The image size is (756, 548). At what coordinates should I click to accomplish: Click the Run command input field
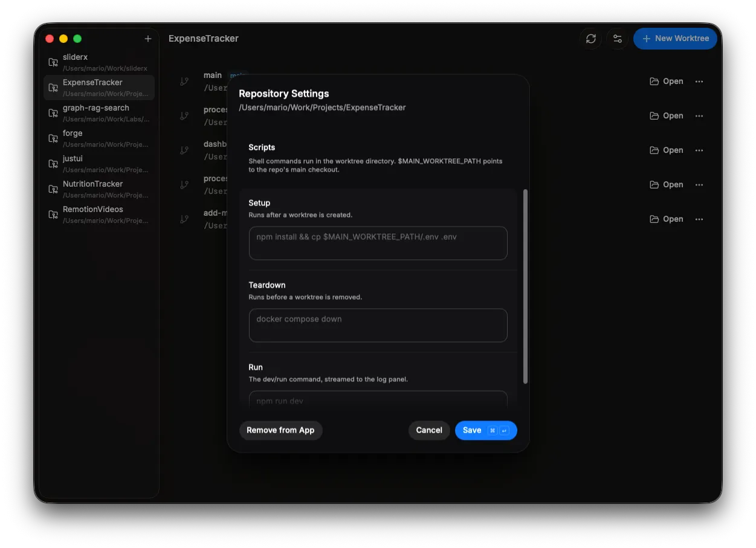coord(378,400)
